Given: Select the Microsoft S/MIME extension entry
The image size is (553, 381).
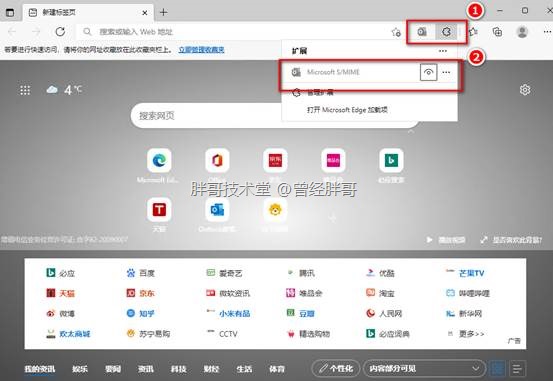Looking at the screenshot, I should pyautogui.click(x=370, y=72).
